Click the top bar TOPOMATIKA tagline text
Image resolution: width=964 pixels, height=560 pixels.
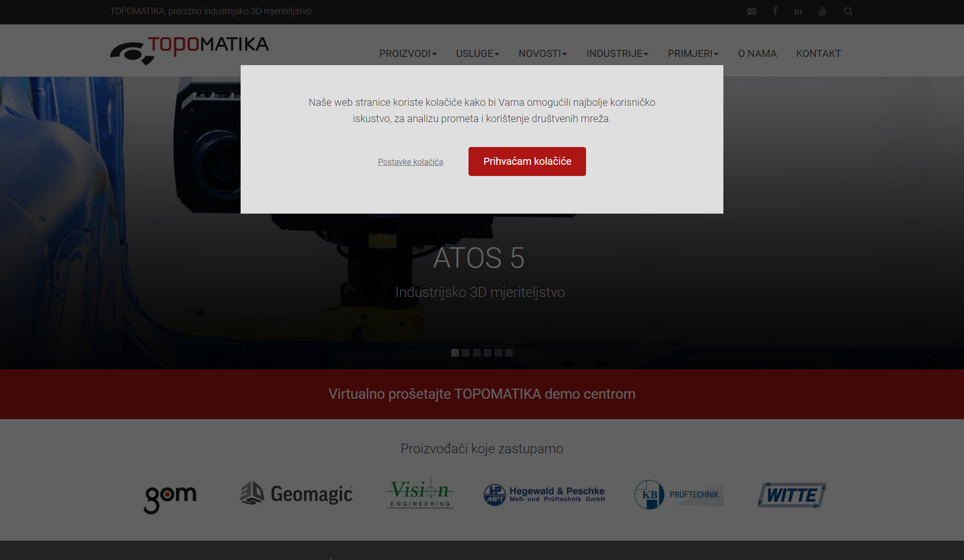point(211,11)
